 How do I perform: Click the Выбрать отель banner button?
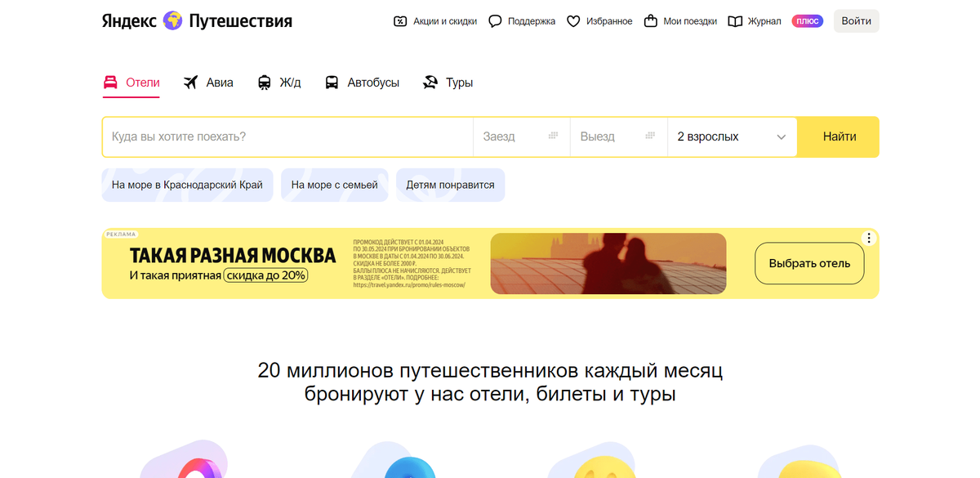coord(809,263)
